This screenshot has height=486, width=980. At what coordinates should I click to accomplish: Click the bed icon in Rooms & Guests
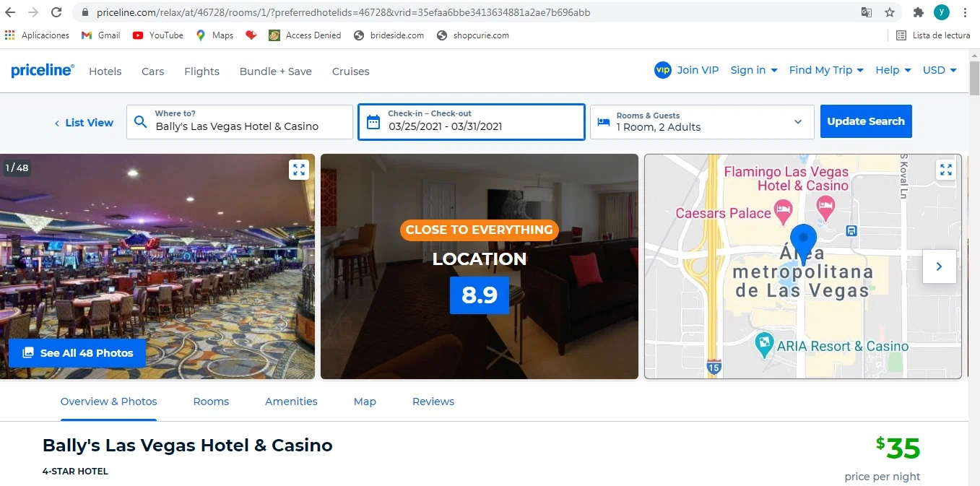[604, 122]
